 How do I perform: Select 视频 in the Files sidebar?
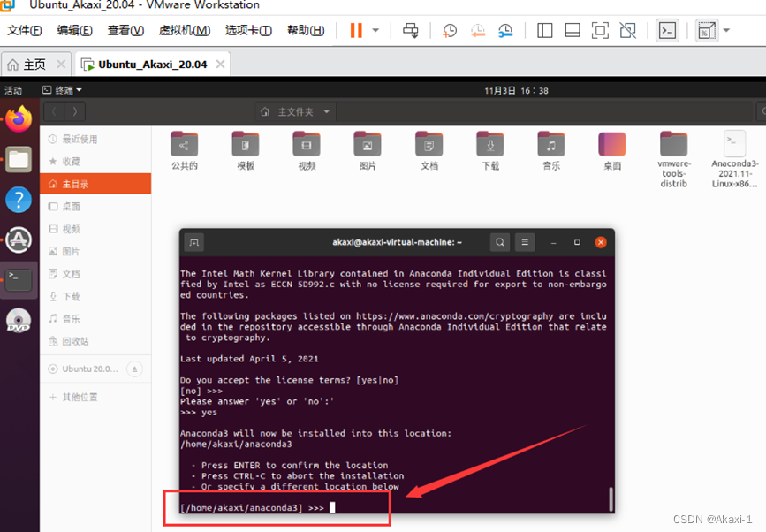coord(95,229)
